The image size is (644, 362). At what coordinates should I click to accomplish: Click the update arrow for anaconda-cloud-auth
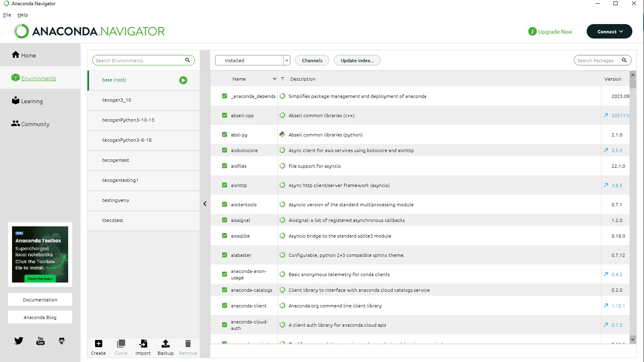coord(606,325)
